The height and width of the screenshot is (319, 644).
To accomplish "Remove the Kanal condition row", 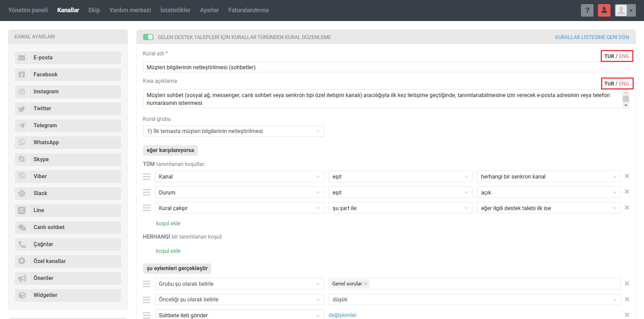I will [627, 176].
